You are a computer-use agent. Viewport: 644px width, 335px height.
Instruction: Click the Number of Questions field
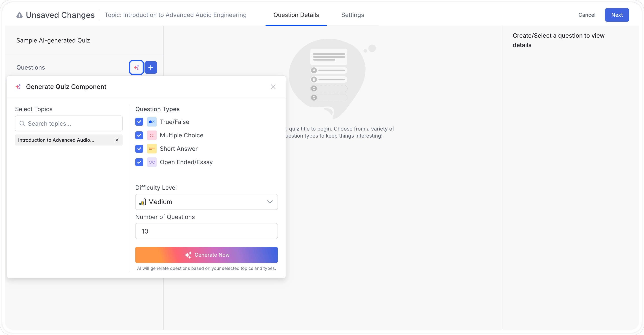pyautogui.click(x=206, y=231)
